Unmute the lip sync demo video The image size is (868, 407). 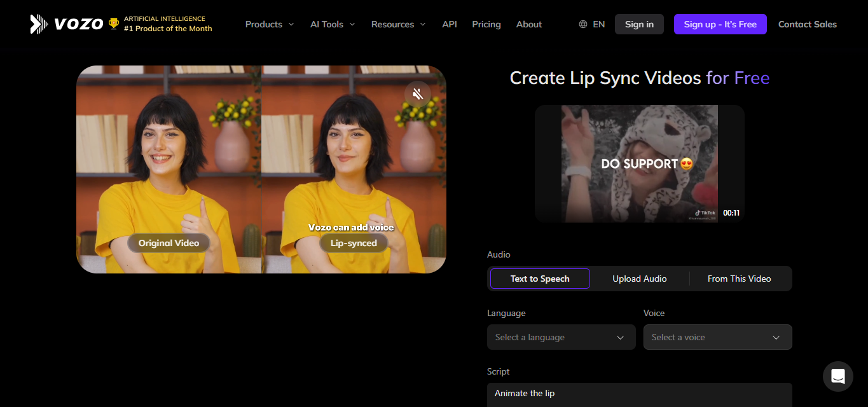tap(418, 93)
